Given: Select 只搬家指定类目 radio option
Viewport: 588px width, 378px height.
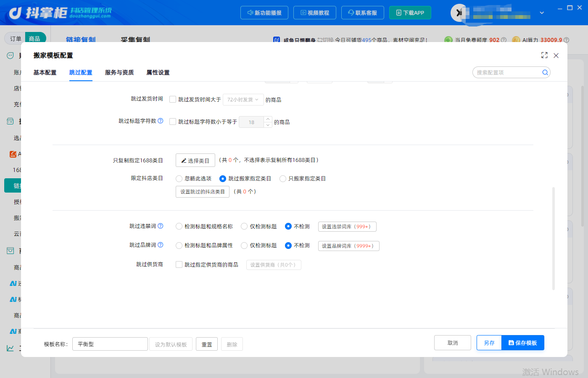Looking at the screenshot, I should click(283, 179).
